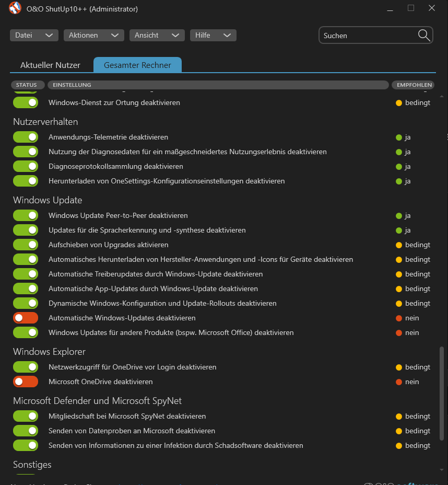Maximize the O&O ShutUp10++ window

tap(411, 8)
